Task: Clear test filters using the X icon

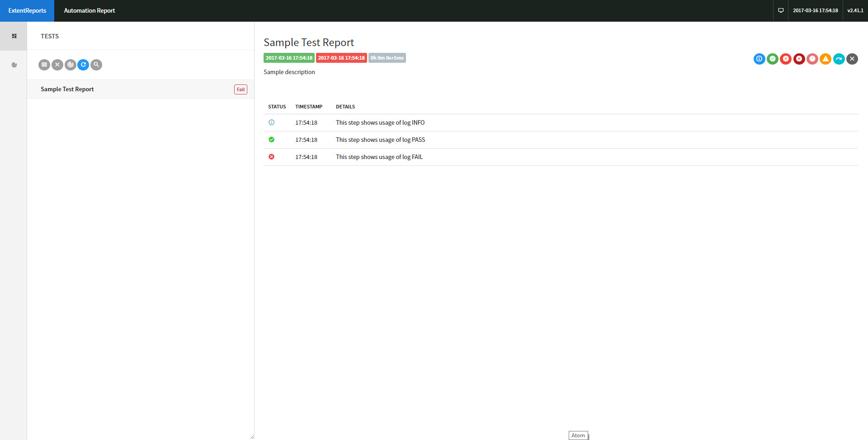Action: point(57,65)
